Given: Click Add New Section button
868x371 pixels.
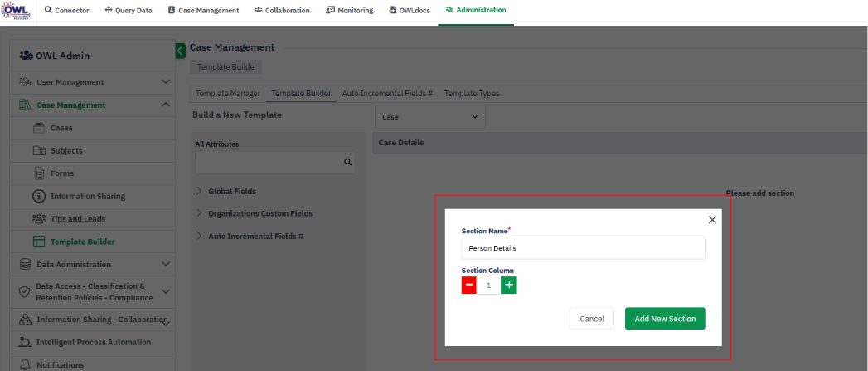Looking at the screenshot, I should click(x=665, y=319).
